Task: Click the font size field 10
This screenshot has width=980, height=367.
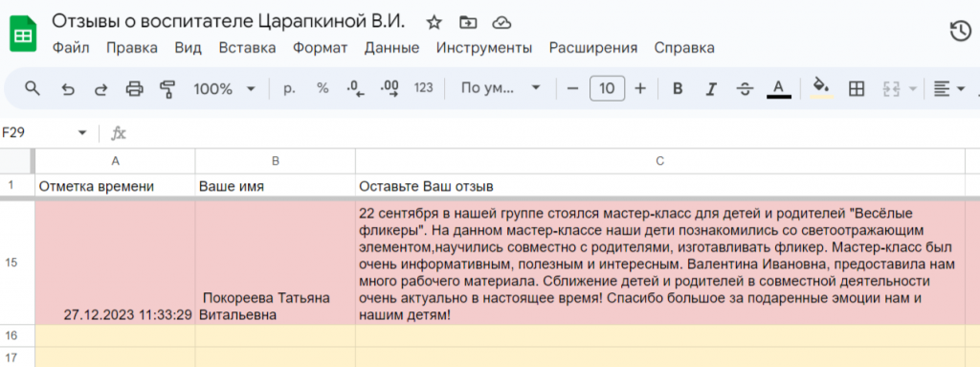Action: pos(607,89)
